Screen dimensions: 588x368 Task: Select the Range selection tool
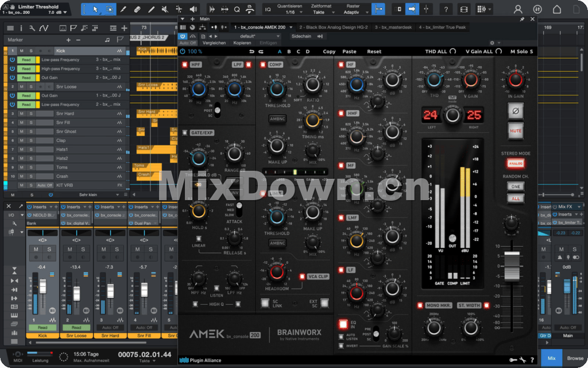(109, 9)
